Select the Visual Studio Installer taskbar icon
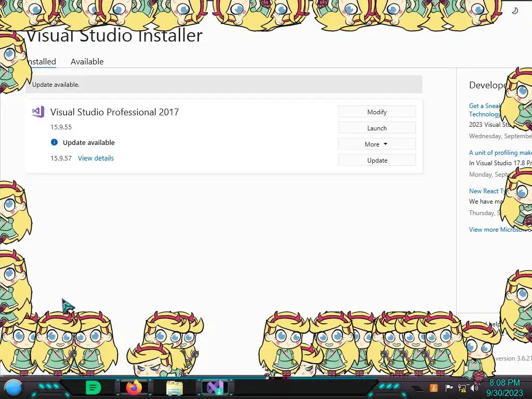 [x=215, y=388]
